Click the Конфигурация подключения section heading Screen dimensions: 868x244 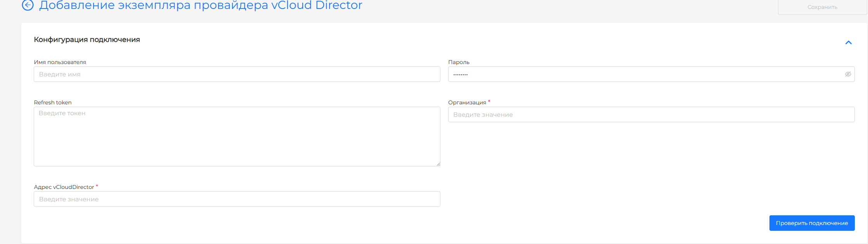click(87, 40)
